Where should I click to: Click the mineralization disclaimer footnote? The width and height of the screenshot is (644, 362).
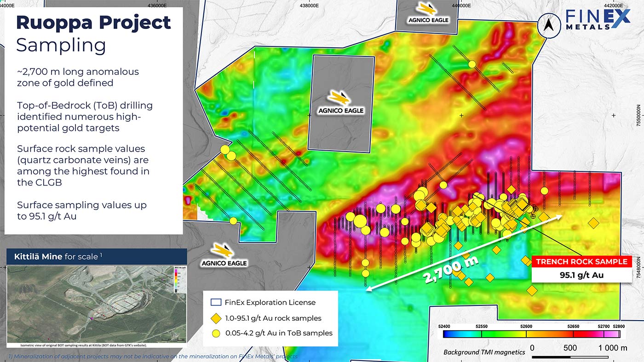click(153, 356)
